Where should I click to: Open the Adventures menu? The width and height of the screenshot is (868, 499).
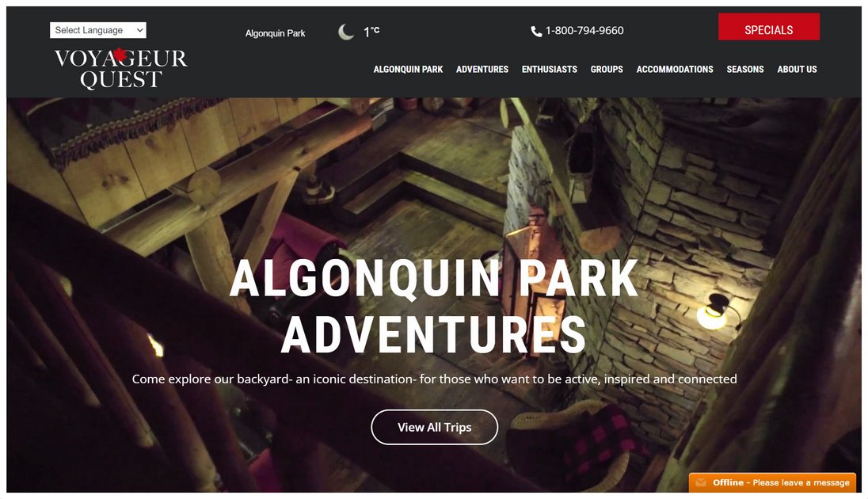pyautogui.click(x=482, y=69)
